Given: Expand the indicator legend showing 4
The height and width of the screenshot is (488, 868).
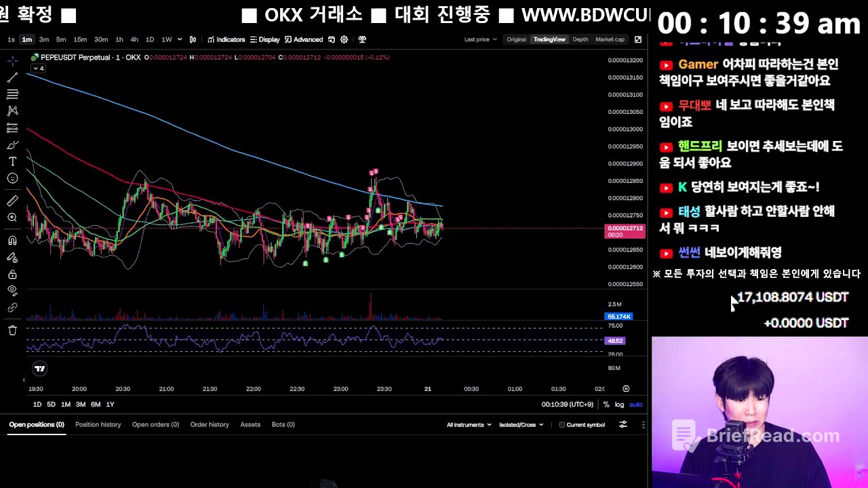Looking at the screenshot, I should pos(39,68).
